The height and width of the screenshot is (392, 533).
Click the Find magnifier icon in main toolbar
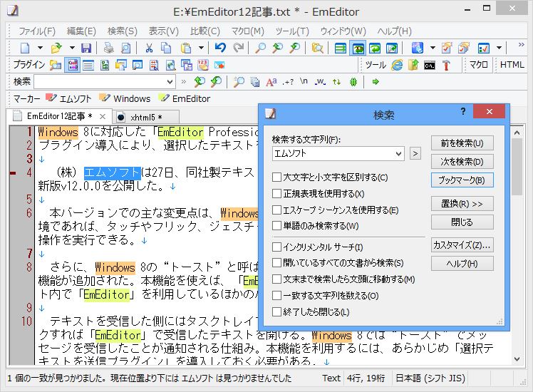coord(260,48)
